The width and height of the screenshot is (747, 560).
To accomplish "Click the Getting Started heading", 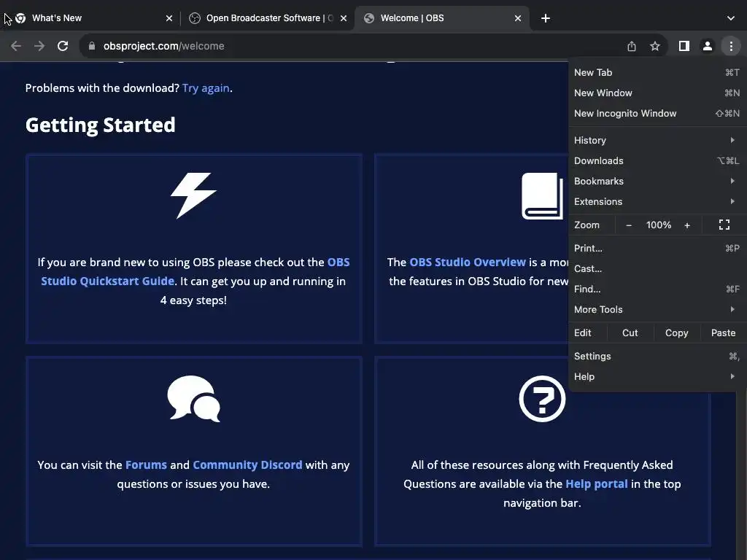I will tap(100, 125).
